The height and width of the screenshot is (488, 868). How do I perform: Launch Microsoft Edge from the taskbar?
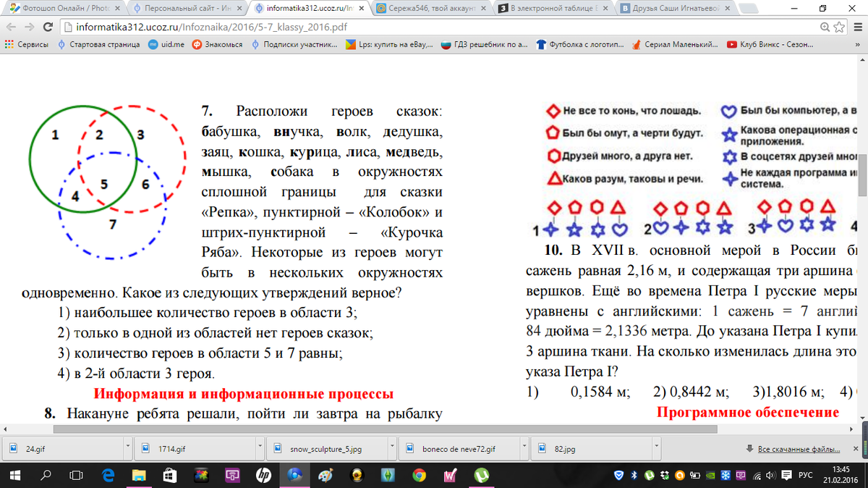109,475
